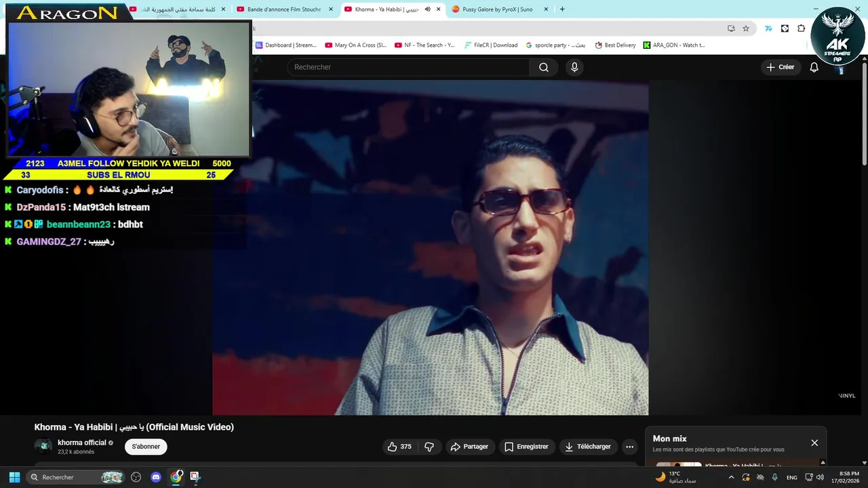Open Discord from taskbar
868x488 pixels.
click(156, 477)
